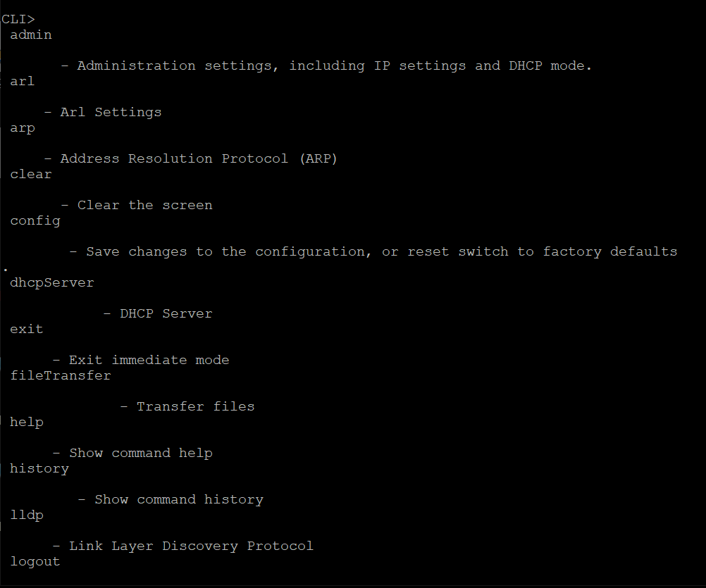The image size is (706, 588).
Task: Click the fileTransfer command name
Action: (x=61, y=375)
